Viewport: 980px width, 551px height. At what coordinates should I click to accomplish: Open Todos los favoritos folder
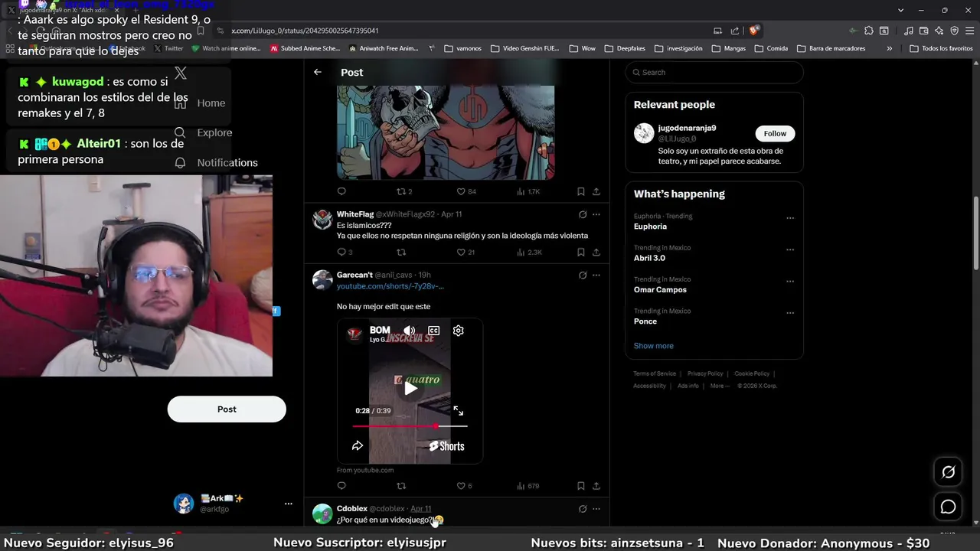coord(941,48)
